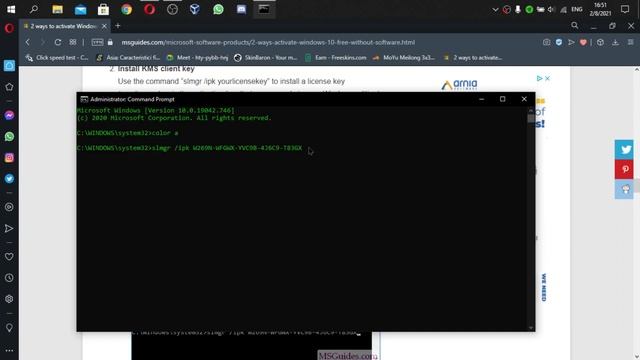Open 'SkinBaron' bookmark
This screenshot has width=640, height=360.
(x=266, y=58)
